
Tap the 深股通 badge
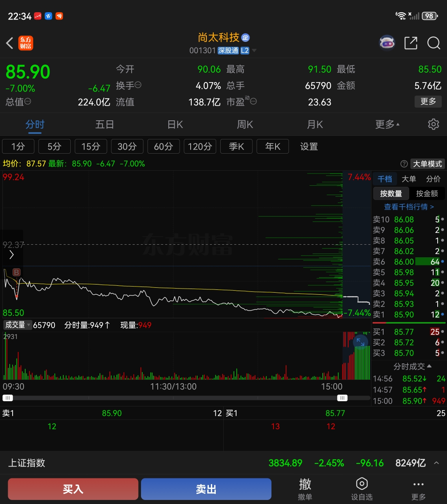228,50
